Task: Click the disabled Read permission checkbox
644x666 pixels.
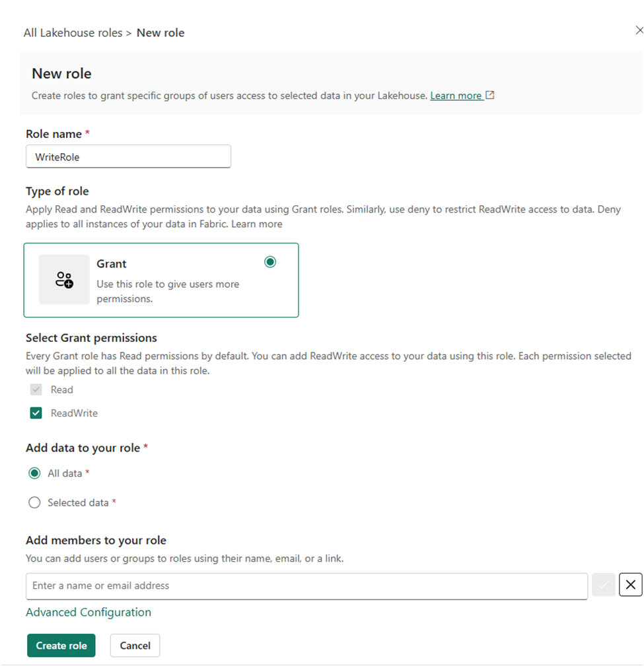Action: point(36,389)
